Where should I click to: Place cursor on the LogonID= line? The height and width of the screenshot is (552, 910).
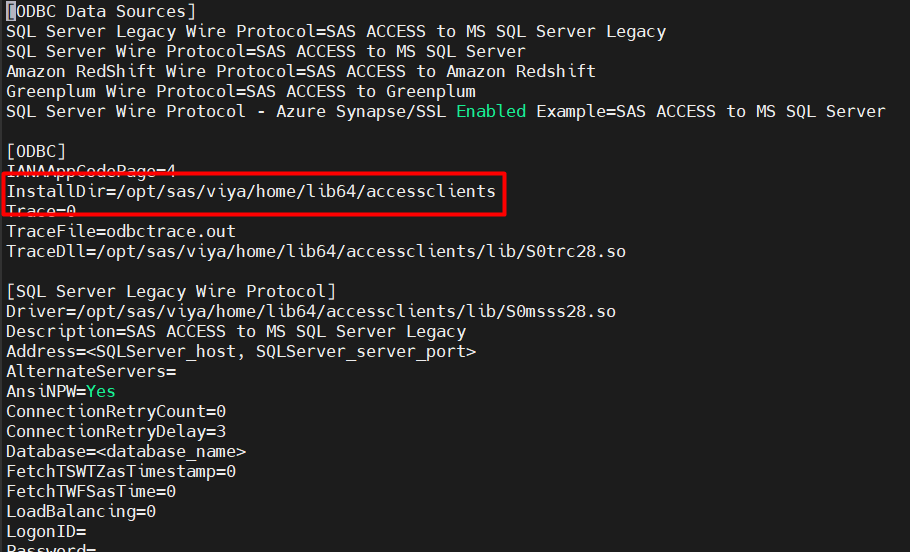click(x=46, y=531)
